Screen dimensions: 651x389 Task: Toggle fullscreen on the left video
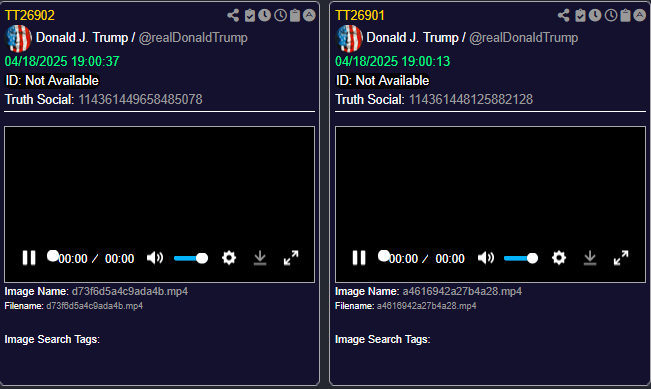tap(291, 258)
